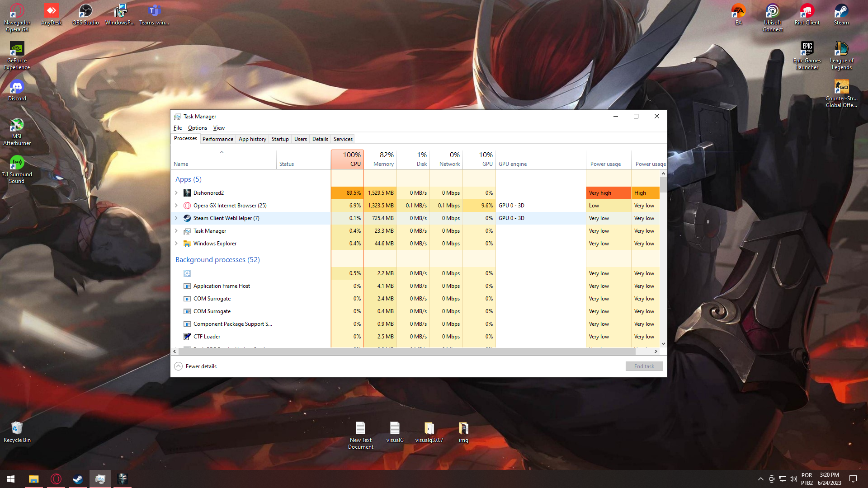The height and width of the screenshot is (488, 868).
Task: Switch to the Performance tab
Action: pyautogui.click(x=218, y=139)
